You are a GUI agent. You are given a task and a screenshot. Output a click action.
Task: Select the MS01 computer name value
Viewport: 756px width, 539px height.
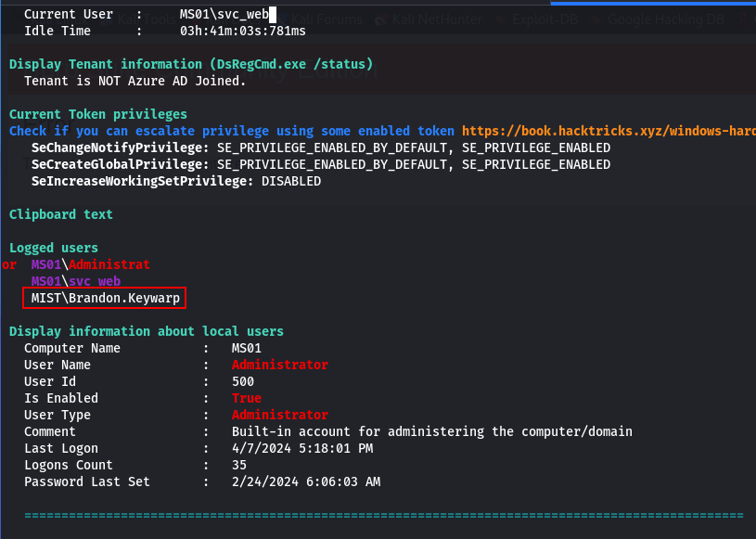point(247,348)
